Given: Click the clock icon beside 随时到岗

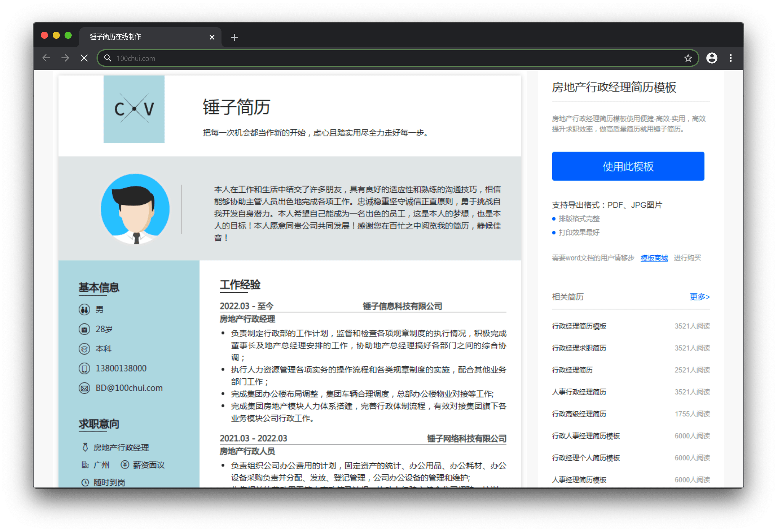Looking at the screenshot, I should coord(85,482).
